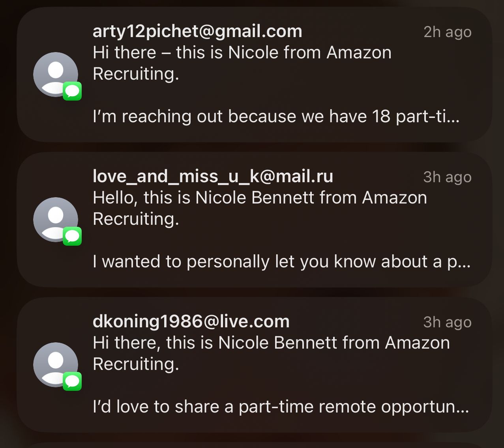The width and height of the screenshot is (504, 448).
Task: Open the "Hi there, this is Nicole Bennett" message
Action: coord(271,353)
